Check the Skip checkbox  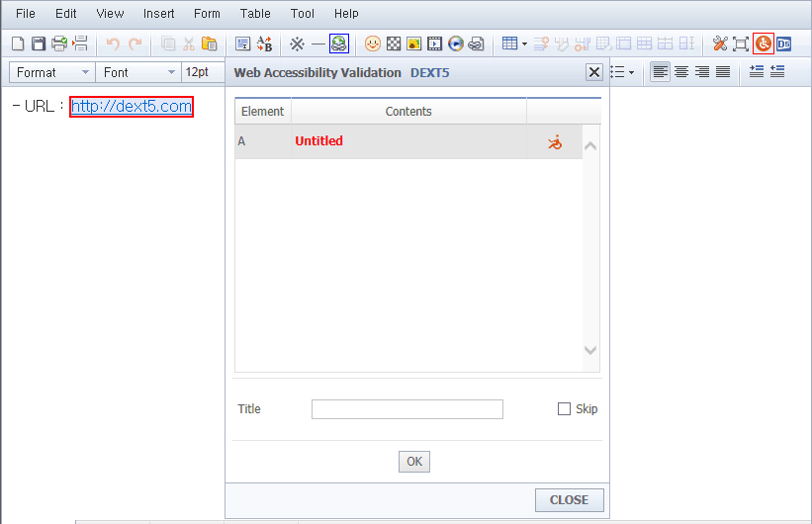(x=564, y=409)
